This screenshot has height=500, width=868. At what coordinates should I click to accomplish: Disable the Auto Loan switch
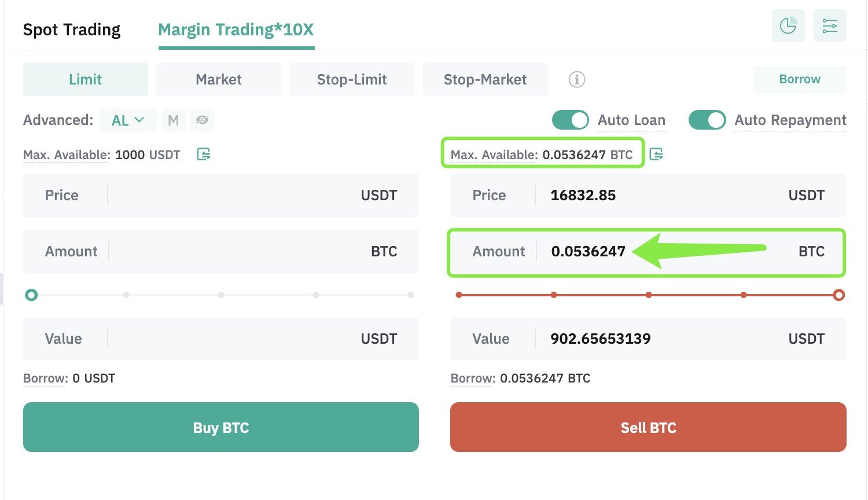pos(571,120)
